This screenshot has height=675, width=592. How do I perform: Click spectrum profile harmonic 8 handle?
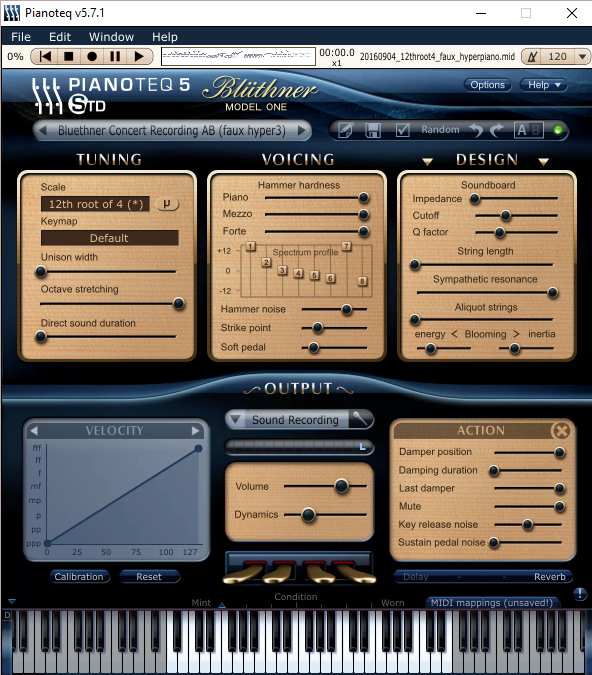363,281
